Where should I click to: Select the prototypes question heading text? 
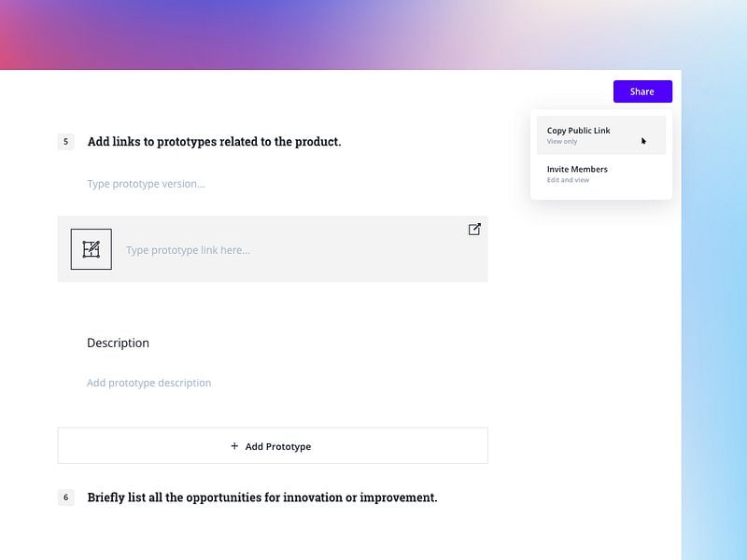[215, 142]
